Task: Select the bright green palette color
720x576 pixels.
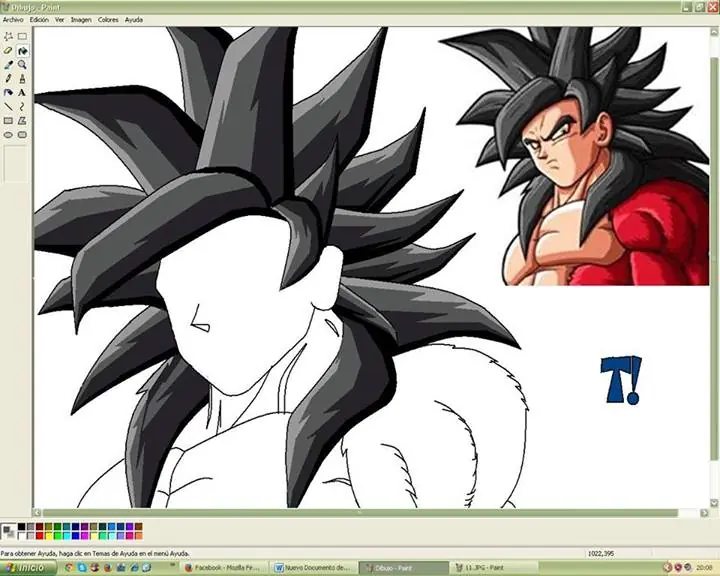Action: (57, 536)
